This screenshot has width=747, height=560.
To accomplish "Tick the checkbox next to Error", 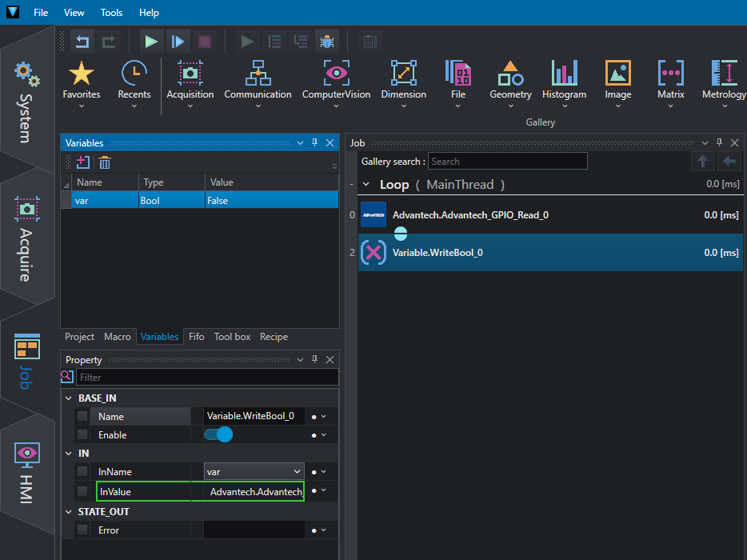I will (x=82, y=530).
